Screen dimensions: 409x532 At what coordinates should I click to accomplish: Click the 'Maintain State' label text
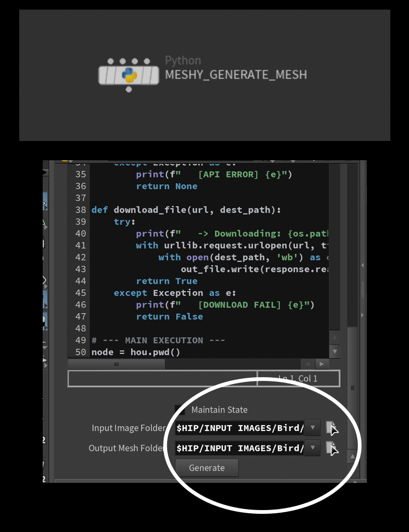click(219, 410)
